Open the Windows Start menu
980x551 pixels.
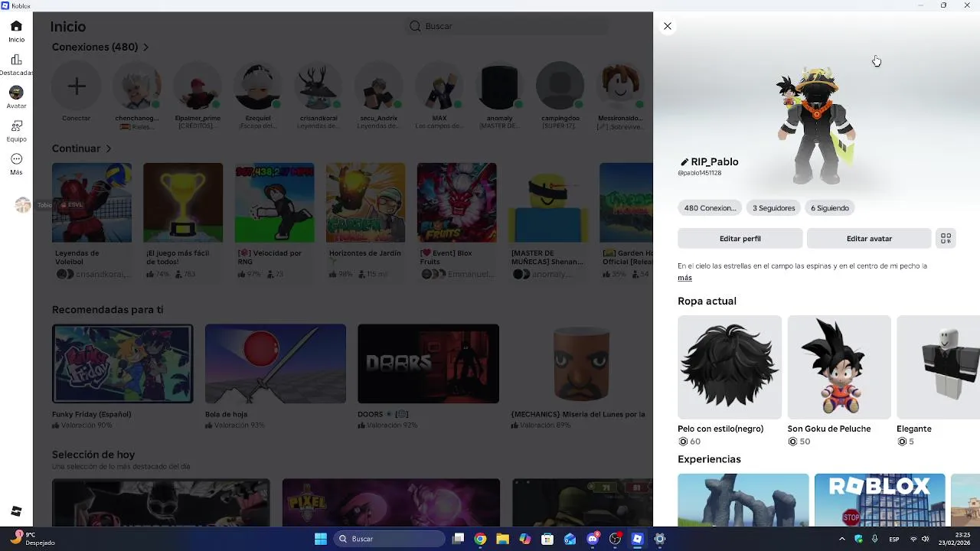(x=321, y=539)
